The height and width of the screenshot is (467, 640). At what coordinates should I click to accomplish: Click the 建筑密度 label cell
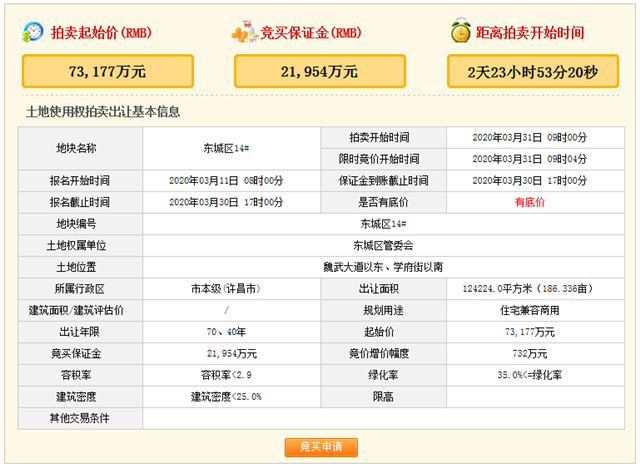pos(80,397)
